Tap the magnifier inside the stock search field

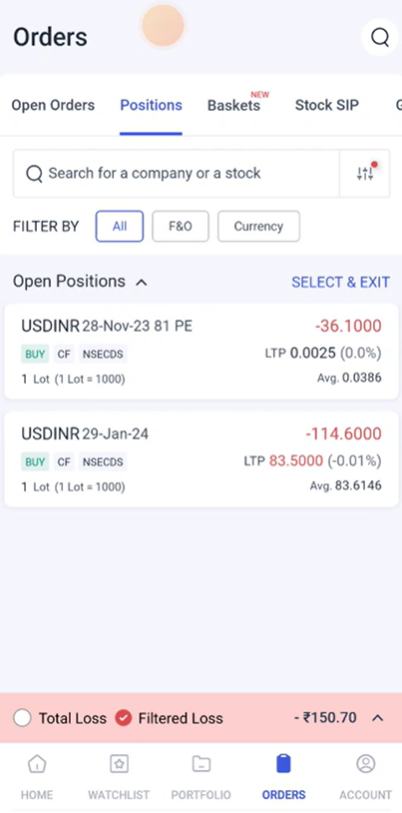[34, 174]
